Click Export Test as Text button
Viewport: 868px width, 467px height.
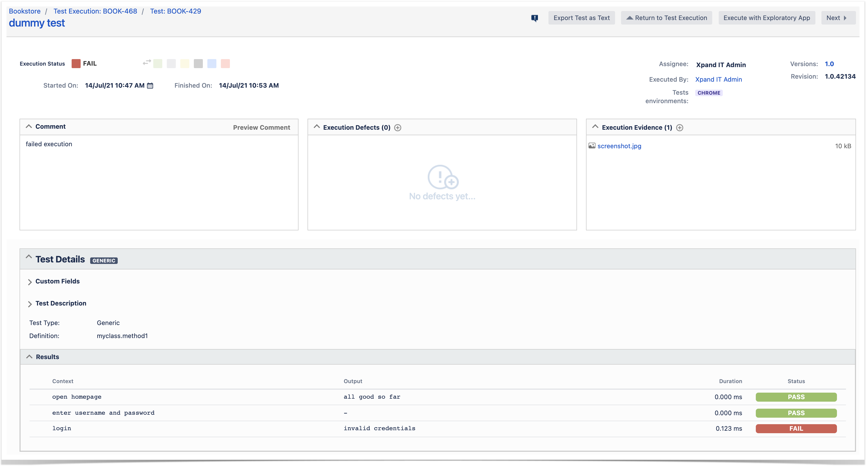pyautogui.click(x=581, y=18)
